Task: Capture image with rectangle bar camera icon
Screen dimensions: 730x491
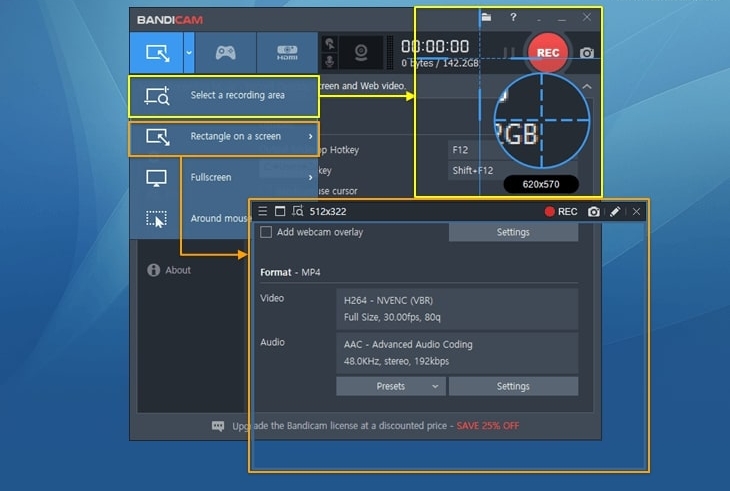Action: (x=594, y=212)
